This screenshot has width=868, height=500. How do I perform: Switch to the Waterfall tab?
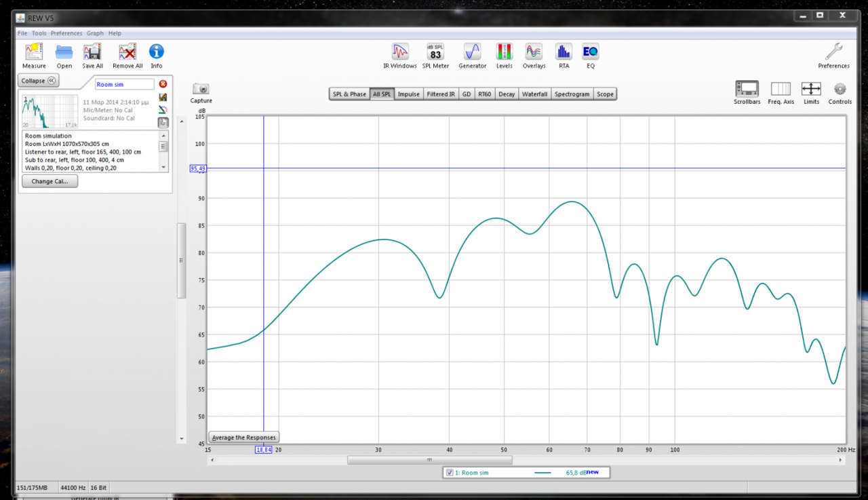[534, 94]
